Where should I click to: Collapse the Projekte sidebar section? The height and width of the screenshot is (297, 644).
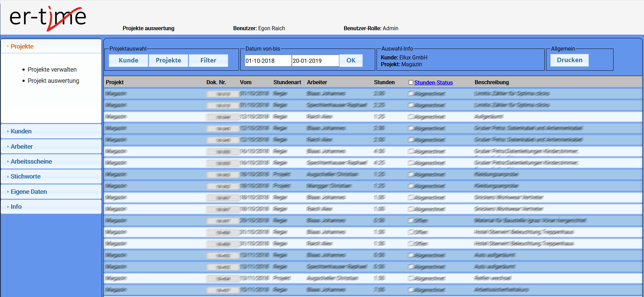[x=22, y=47]
